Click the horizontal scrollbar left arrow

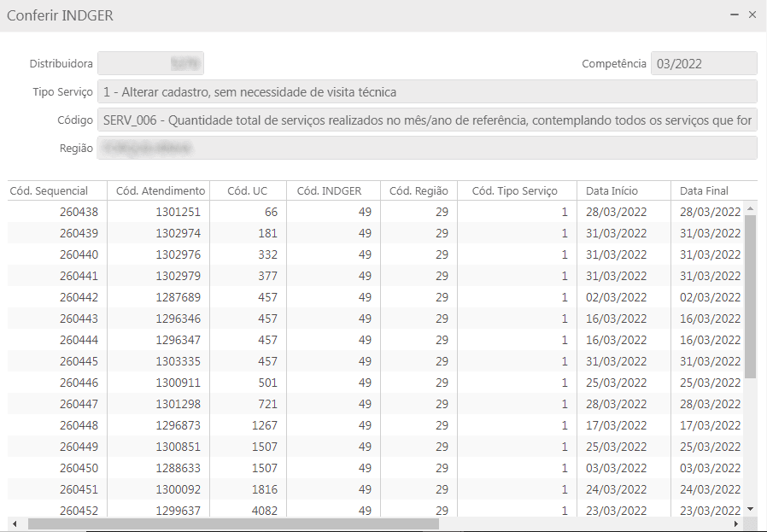pyautogui.click(x=15, y=523)
